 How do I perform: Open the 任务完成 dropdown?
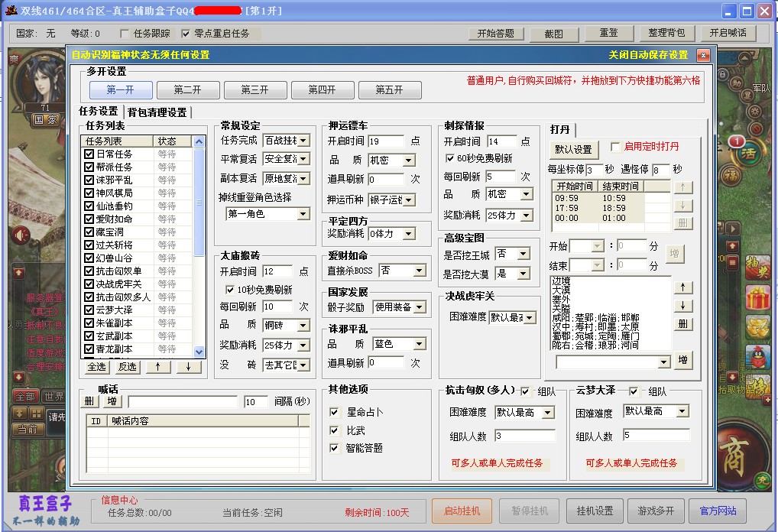point(303,141)
